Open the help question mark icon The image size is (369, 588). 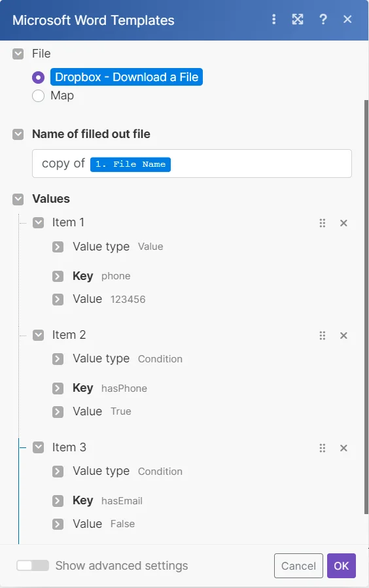coord(323,19)
